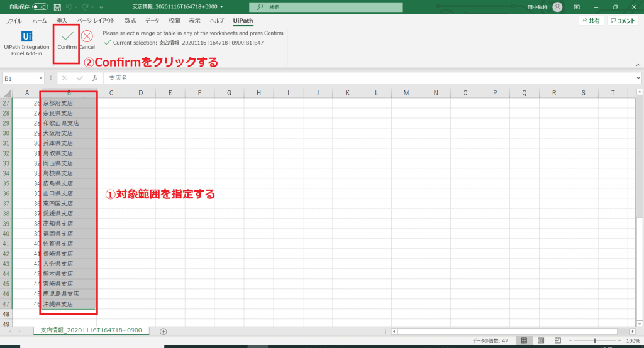Click the user account avatar icon
The image size is (644, 348).
point(557,7)
